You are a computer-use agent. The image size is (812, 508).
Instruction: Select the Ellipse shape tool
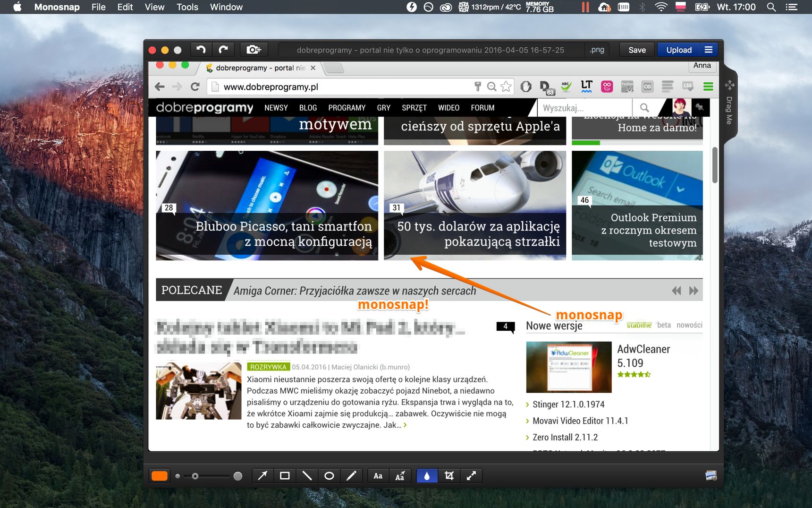tap(329, 476)
